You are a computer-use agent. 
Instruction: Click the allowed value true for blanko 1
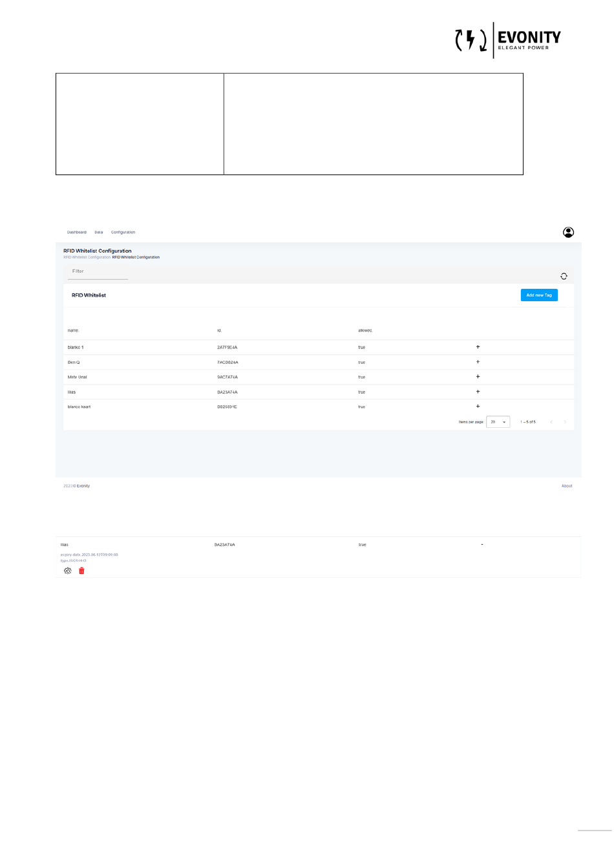361,348
